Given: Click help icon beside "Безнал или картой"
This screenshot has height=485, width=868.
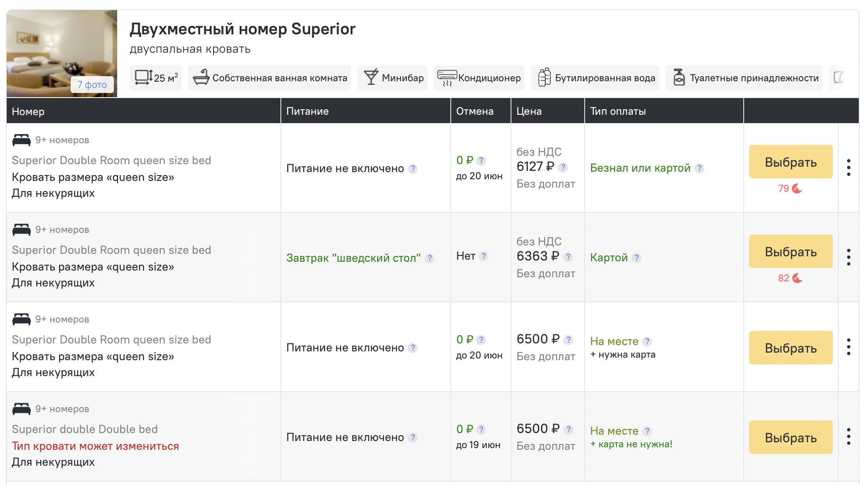Looking at the screenshot, I should point(699,168).
